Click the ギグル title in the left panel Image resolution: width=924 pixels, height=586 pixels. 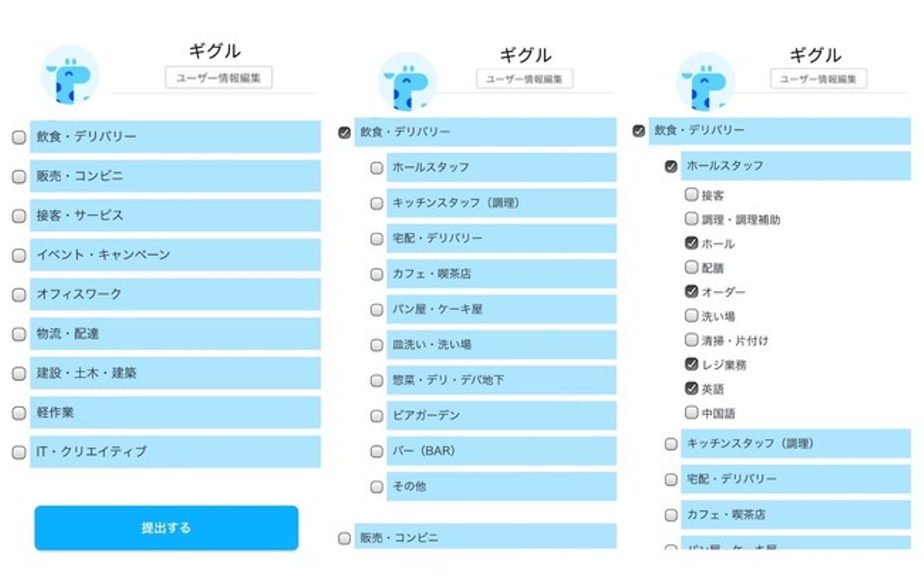pyautogui.click(x=214, y=51)
